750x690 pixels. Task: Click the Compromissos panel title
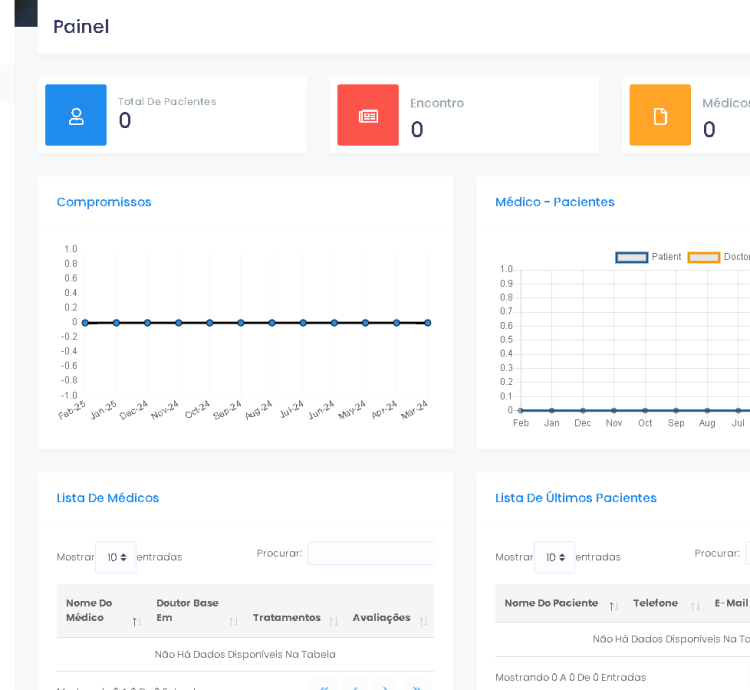pyautogui.click(x=104, y=202)
